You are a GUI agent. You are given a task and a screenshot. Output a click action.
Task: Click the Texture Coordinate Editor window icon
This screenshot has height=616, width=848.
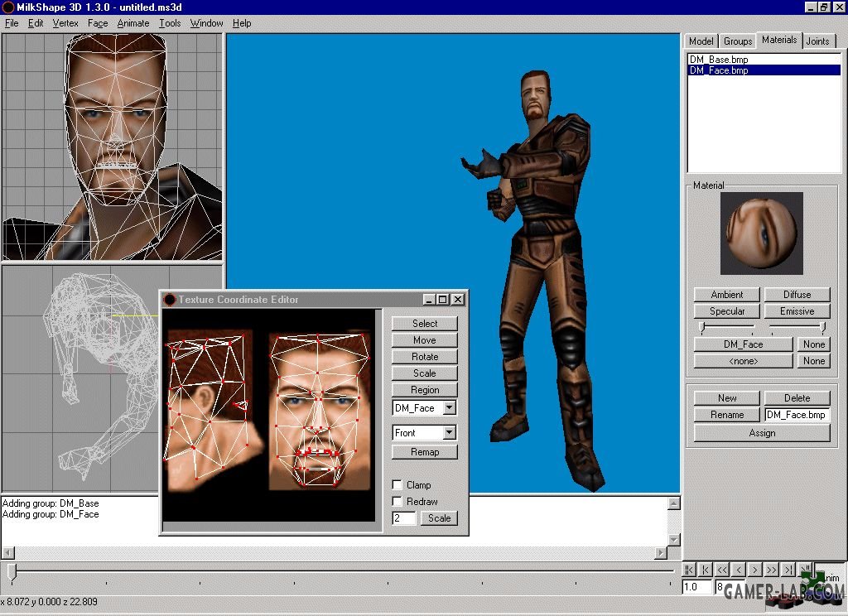170,299
